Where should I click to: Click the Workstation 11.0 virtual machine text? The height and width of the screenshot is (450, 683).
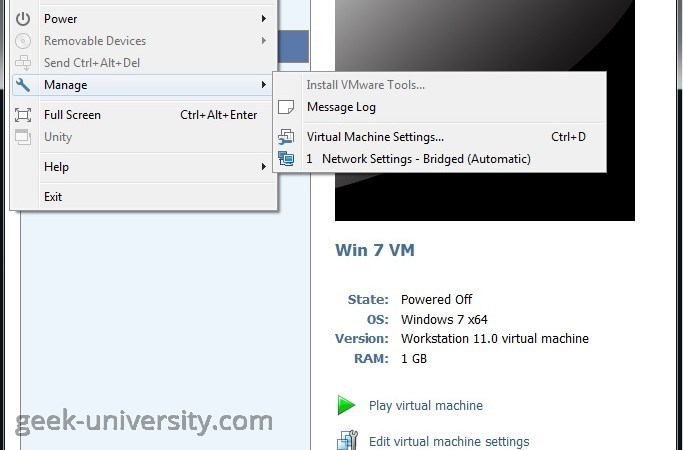pyautogui.click(x=494, y=338)
